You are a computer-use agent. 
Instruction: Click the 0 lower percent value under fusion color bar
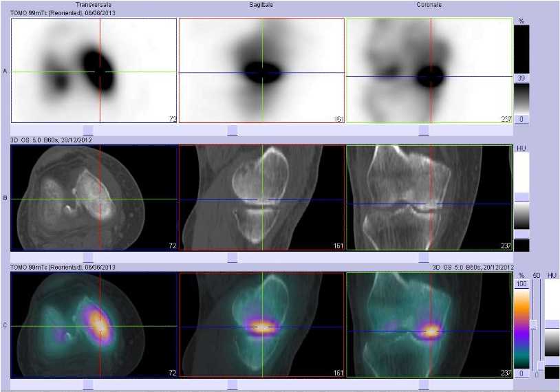(x=521, y=373)
